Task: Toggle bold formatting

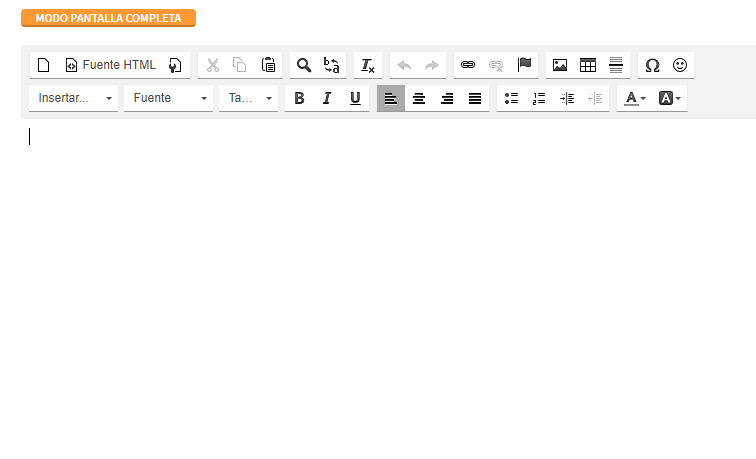Action: coord(299,98)
